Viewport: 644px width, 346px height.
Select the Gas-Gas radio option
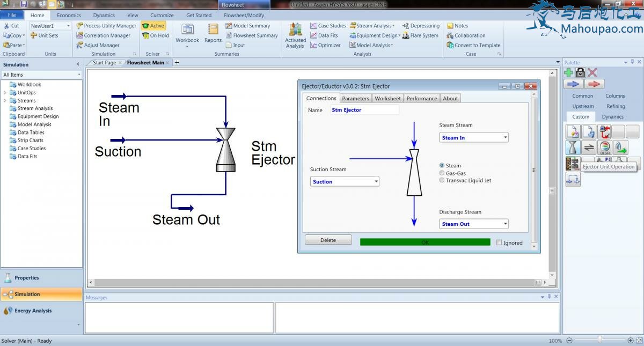click(442, 173)
